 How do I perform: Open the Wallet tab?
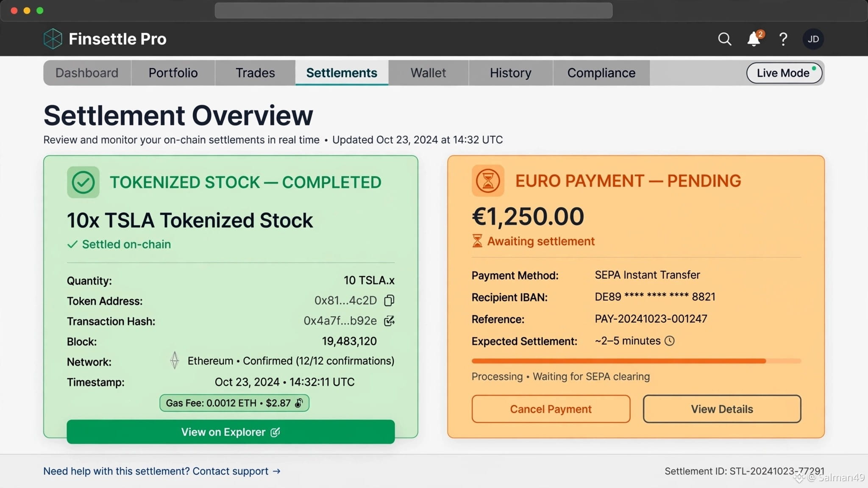(428, 73)
